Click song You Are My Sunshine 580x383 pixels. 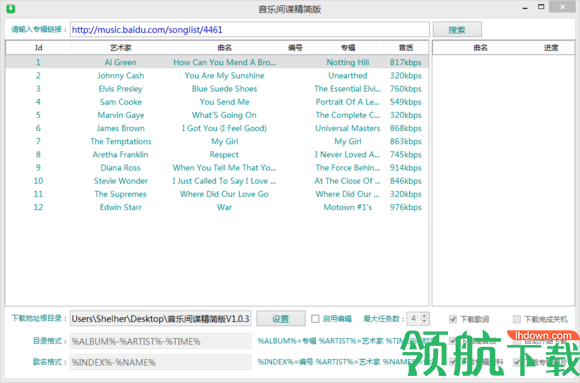click(225, 75)
